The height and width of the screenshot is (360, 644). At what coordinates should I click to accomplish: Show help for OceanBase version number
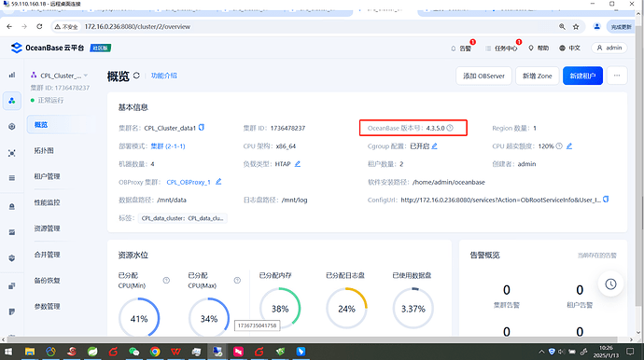click(450, 128)
